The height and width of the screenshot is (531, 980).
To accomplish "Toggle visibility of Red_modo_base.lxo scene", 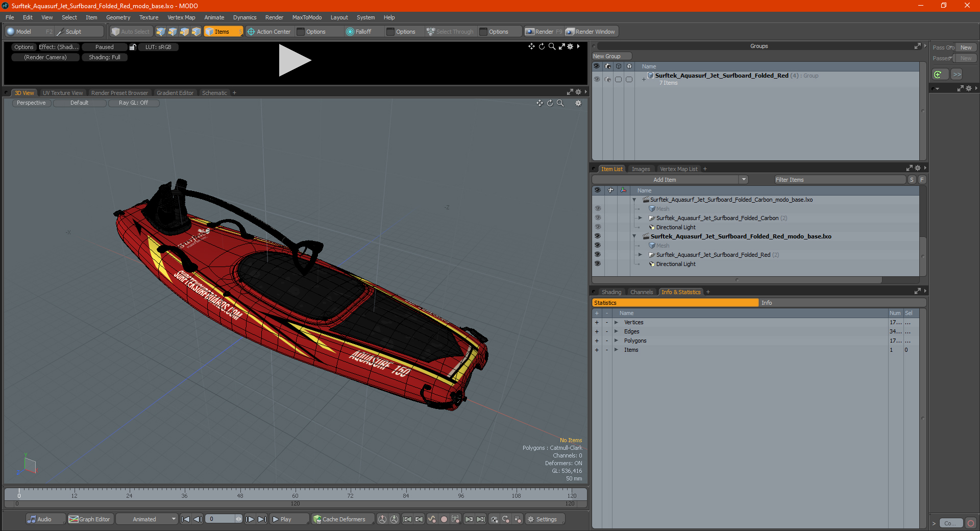I will pyautogui.click(x=597, y=236).
